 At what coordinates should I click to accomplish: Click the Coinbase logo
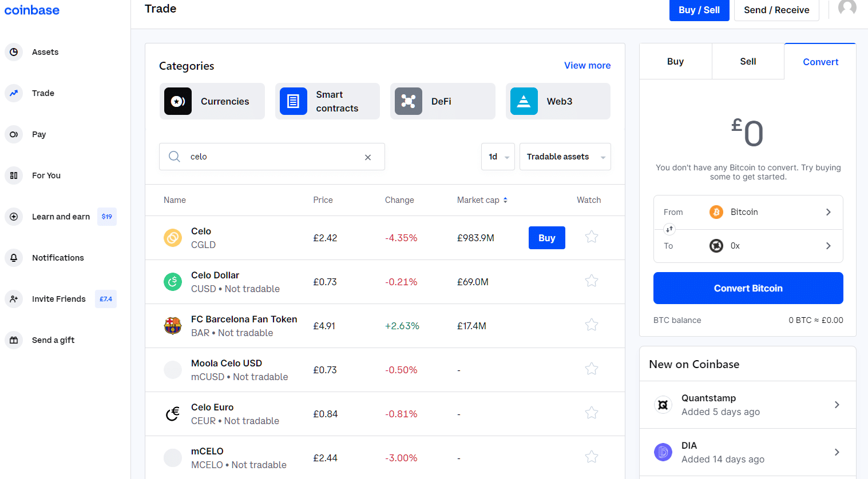(x=32, y=10)
